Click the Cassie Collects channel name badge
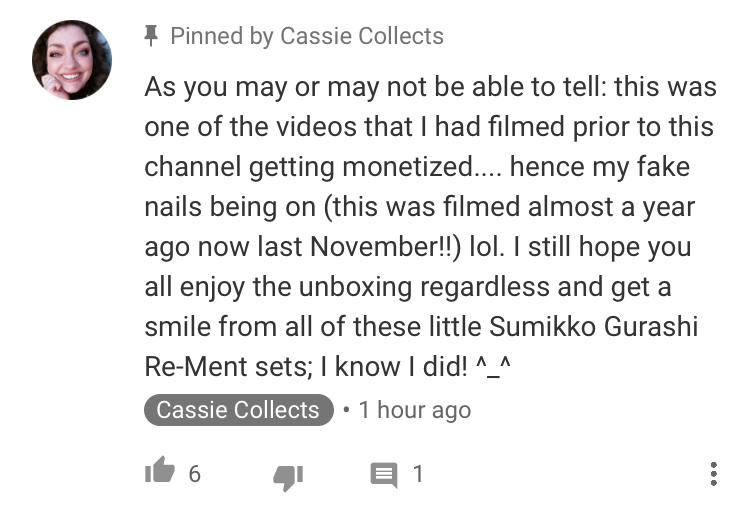This screenshot has height=520, width=750. [x=238, y=410]
